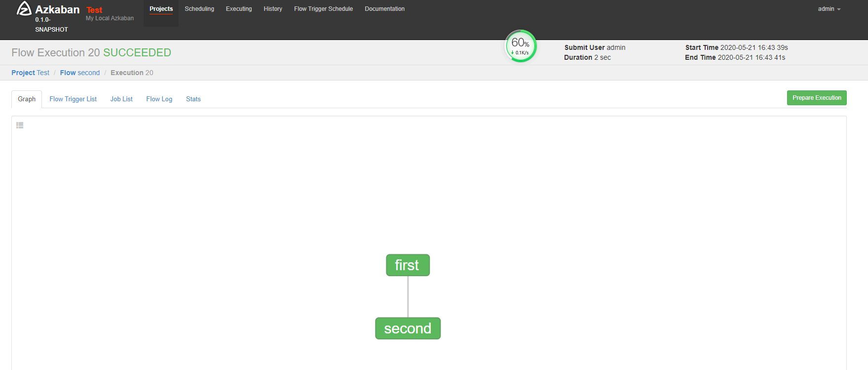Select the Graph tab
This screenshot has height=370, width=868.
(x=27, y=99)
